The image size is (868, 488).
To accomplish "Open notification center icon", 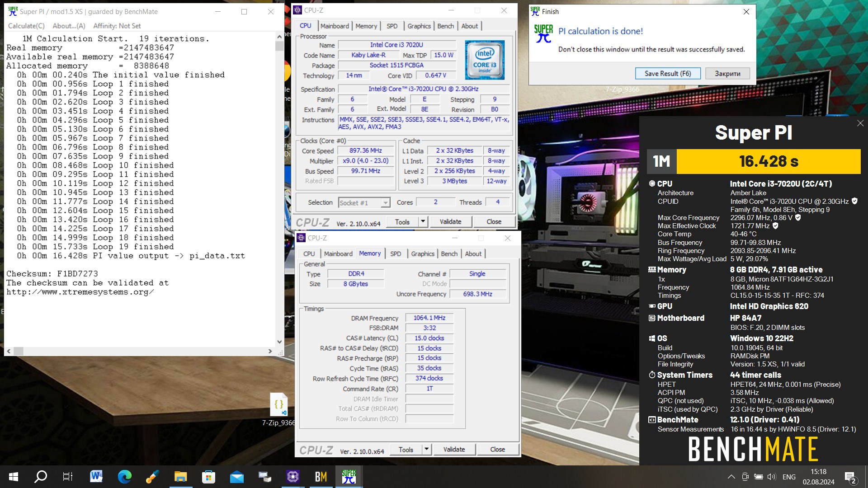I will [850, 477].
